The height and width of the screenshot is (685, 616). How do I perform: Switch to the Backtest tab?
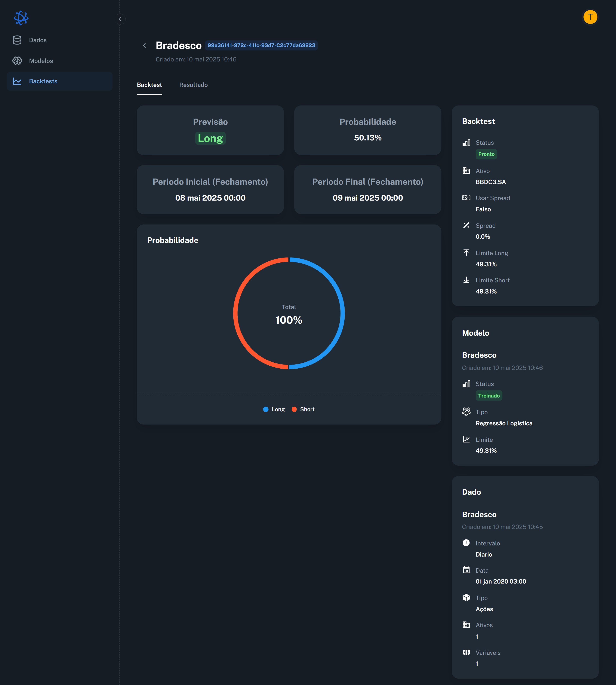pyautogui.click(x=149, y=85)
